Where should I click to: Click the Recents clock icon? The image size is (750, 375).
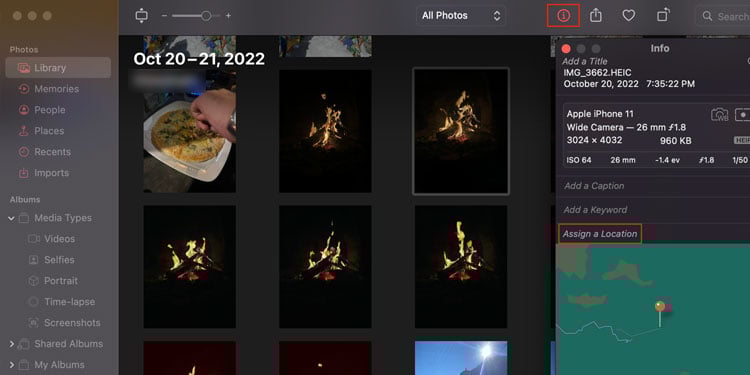(23, 152)
